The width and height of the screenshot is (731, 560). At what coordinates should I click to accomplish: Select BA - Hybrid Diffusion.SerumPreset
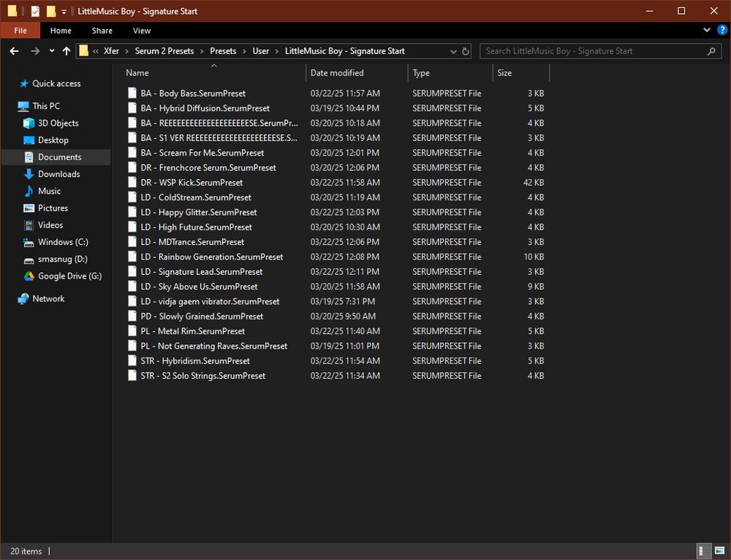(205, 108)
